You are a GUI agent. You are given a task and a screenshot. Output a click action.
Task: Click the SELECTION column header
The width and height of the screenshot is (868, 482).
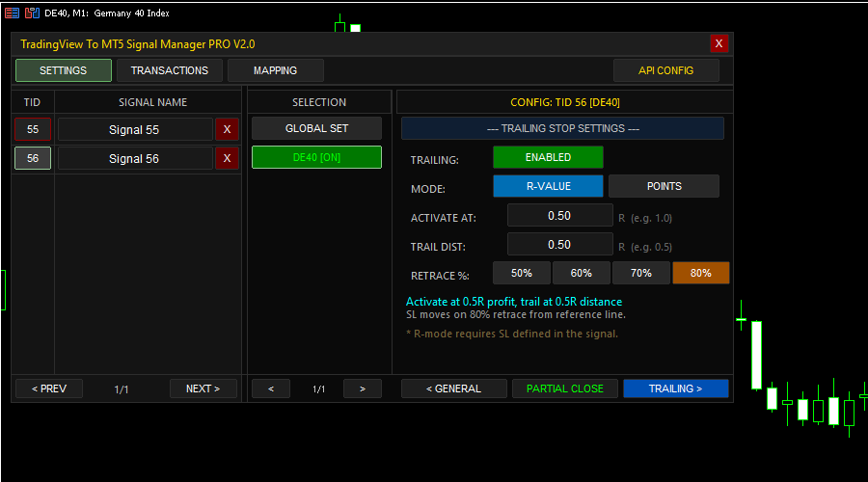pyautogui.click(x=319, y=102)
